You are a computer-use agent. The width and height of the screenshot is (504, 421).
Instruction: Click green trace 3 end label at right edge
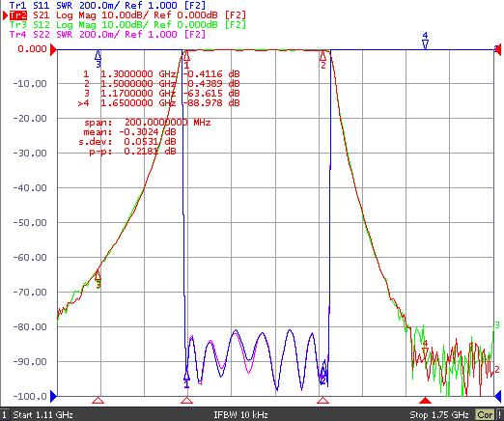point(497,325)
